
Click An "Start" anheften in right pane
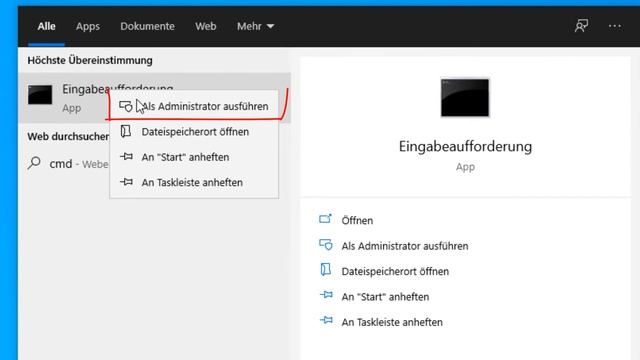[385, 297]
